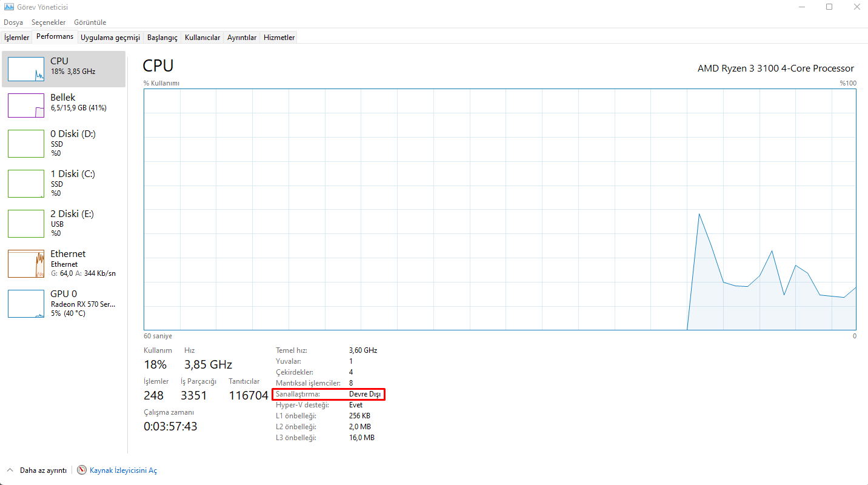Click the large CPU heading

pyautogui.click(x=158, y=65)
